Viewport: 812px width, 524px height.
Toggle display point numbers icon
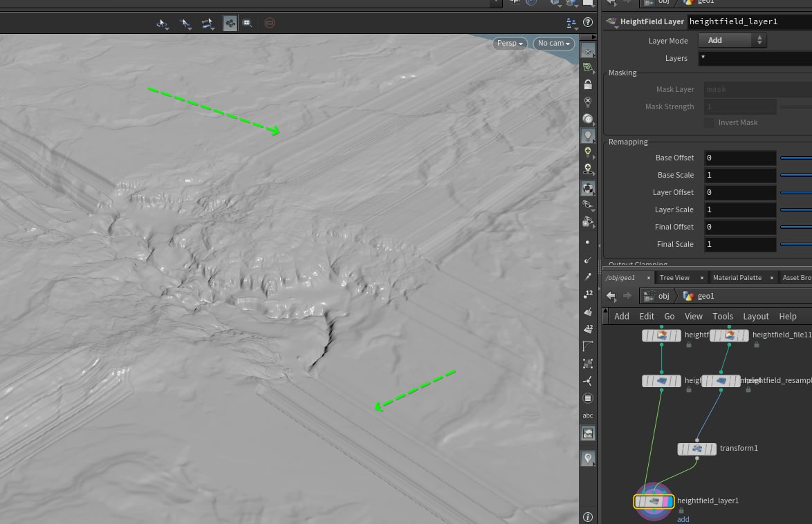tap(588, 294)
